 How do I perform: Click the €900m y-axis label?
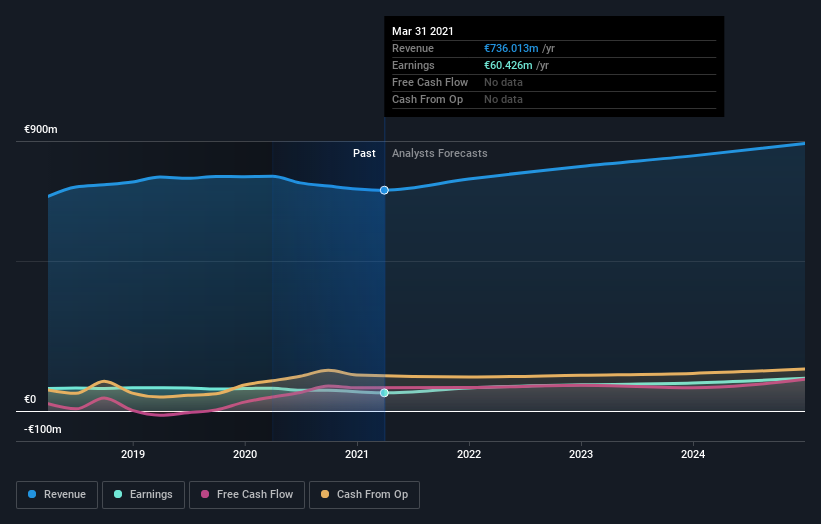click(41, 129)
